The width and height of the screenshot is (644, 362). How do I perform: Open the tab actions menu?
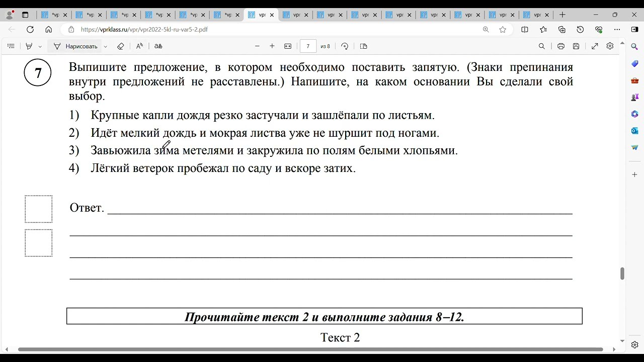pos(25,15)
